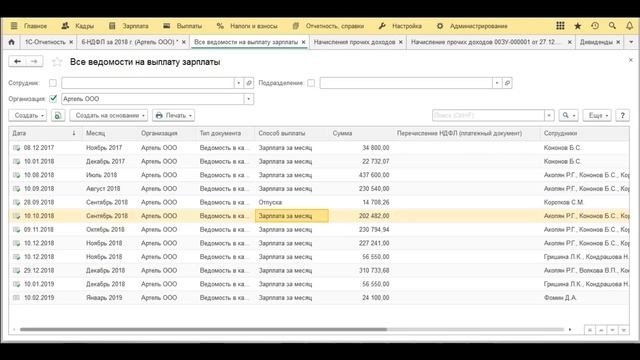Click the copy document icon next to Создать
The height and width of the screenshot is (360, 640).
58,116
